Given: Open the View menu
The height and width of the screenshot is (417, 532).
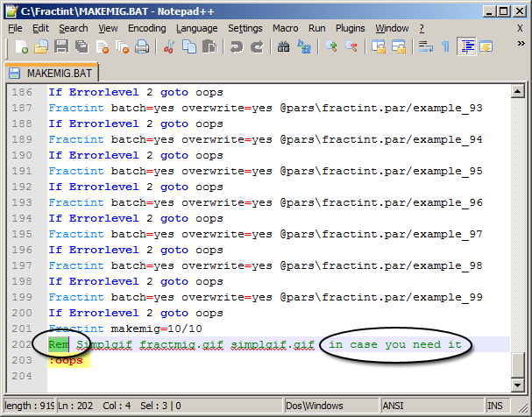Looking at the screenshot, I should coord(108,29).
